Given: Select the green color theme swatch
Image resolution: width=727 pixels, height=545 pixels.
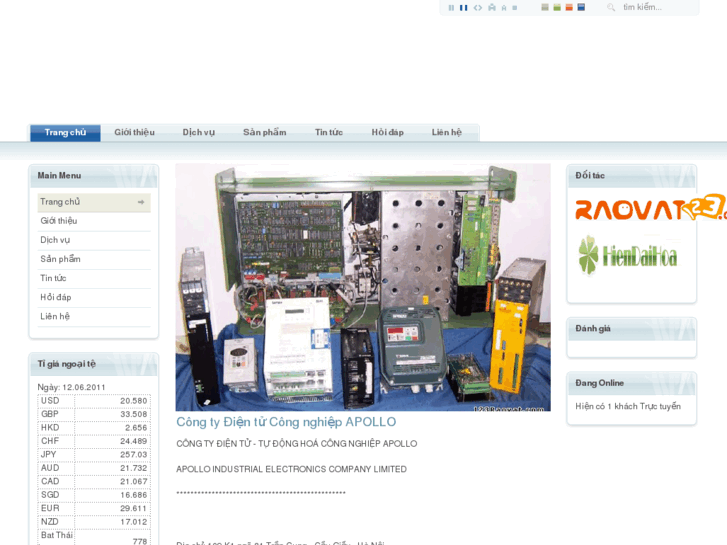Looking at the screenshot, I should (x=557, y=8).
